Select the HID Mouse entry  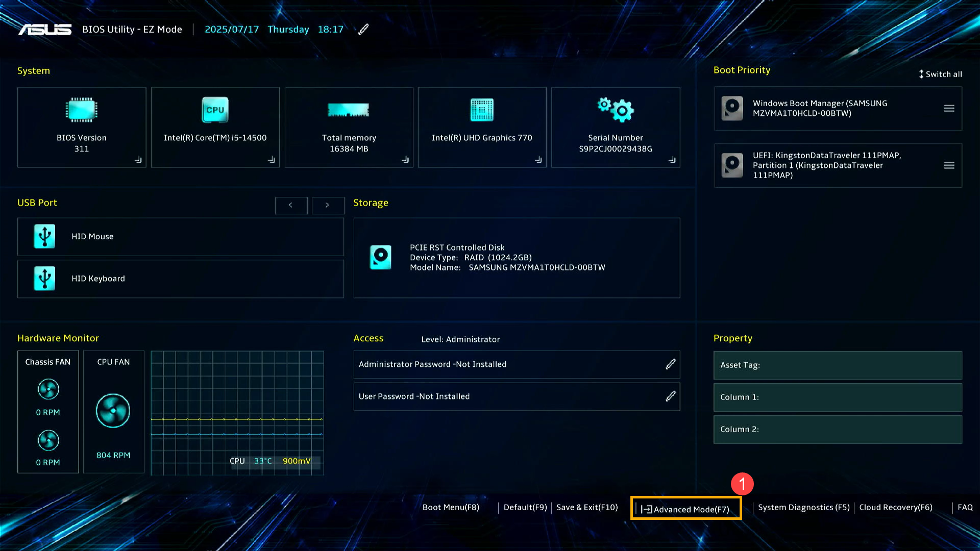[181, 237]
